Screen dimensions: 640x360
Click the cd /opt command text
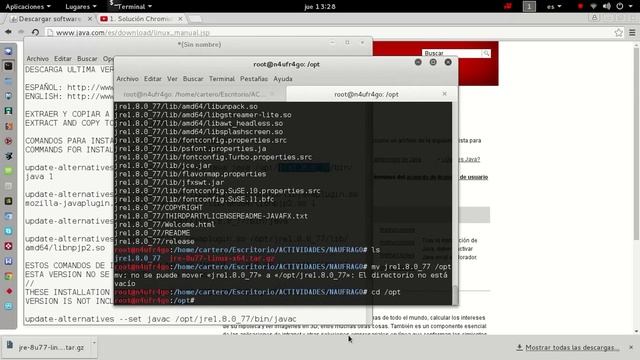pos(386,292)
